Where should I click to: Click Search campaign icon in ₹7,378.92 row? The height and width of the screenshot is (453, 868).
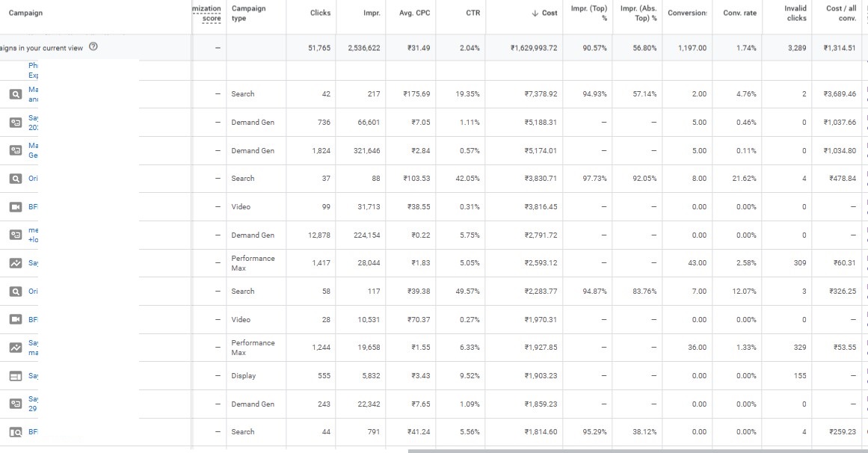tap(15, 94)
